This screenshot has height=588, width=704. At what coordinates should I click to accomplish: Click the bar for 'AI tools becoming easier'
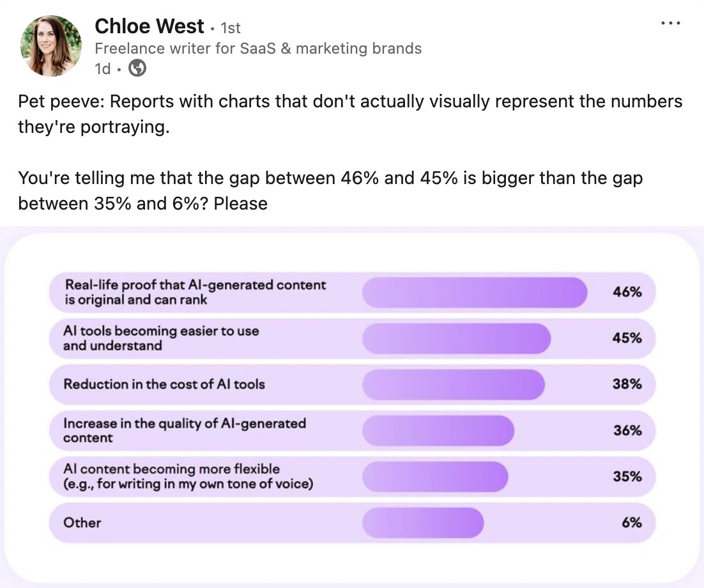click(456, 338)
